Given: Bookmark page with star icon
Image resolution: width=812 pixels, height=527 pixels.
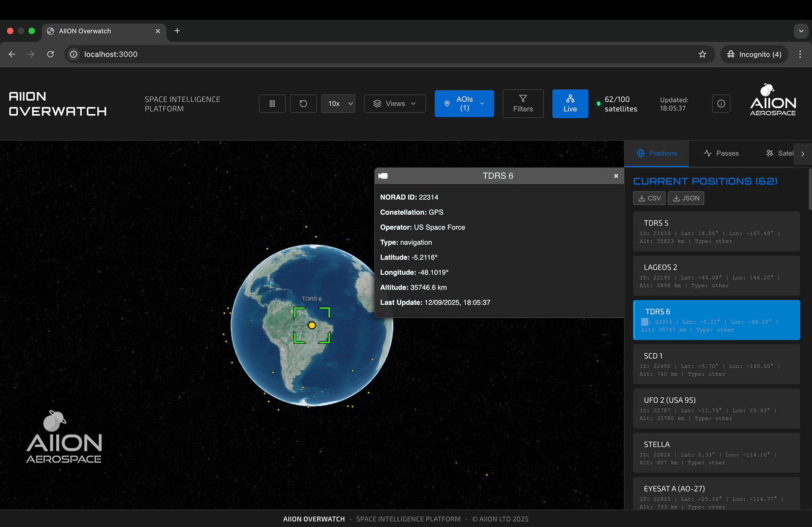Looking at the screenshot, I should (702, 54).
